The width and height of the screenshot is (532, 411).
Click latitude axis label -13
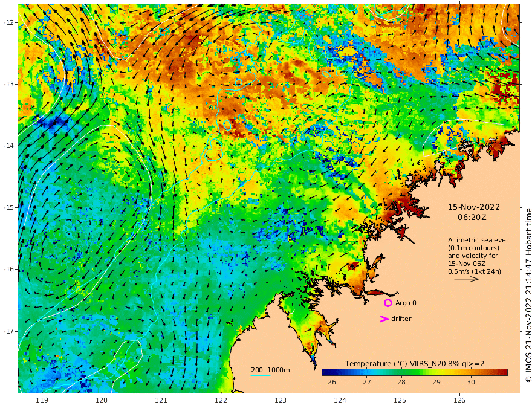tap(8, 84)
